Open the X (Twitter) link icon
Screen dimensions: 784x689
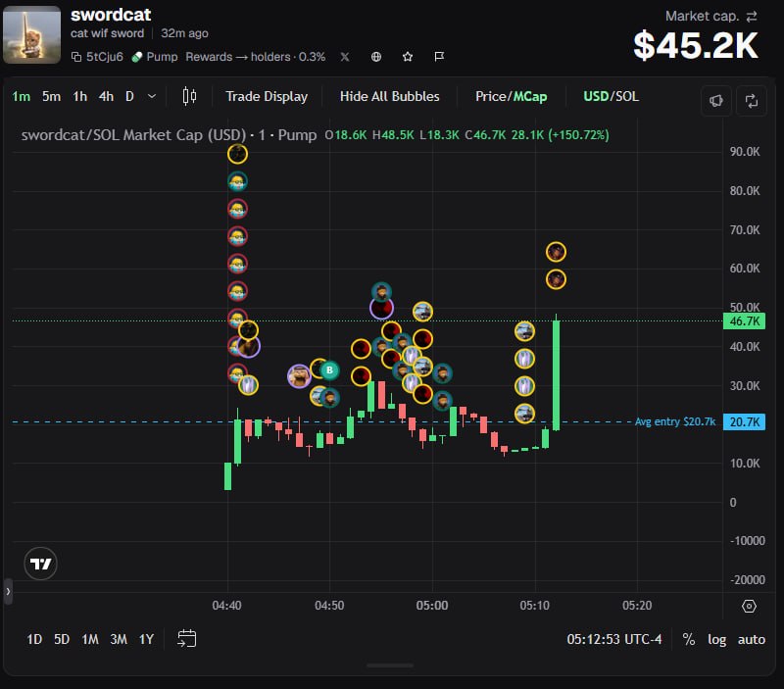click(x=345, y=57)
